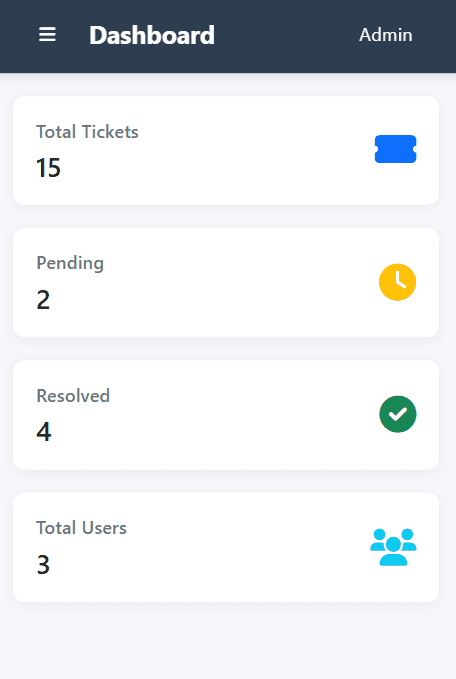Click the cyan users group icon
This screenshot has height=679, width=456.
point(393,547)
